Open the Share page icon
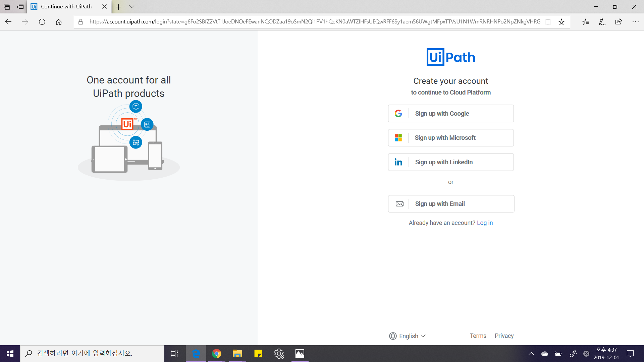This screenshot has width=644, height=362. pyautogui.click(x=619, y=22)
